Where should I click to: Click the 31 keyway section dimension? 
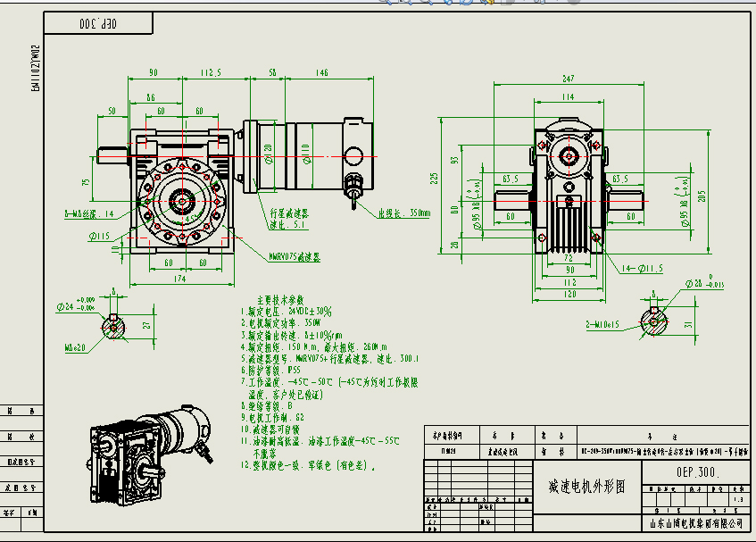pyautogui.click(x=688, y=324)
